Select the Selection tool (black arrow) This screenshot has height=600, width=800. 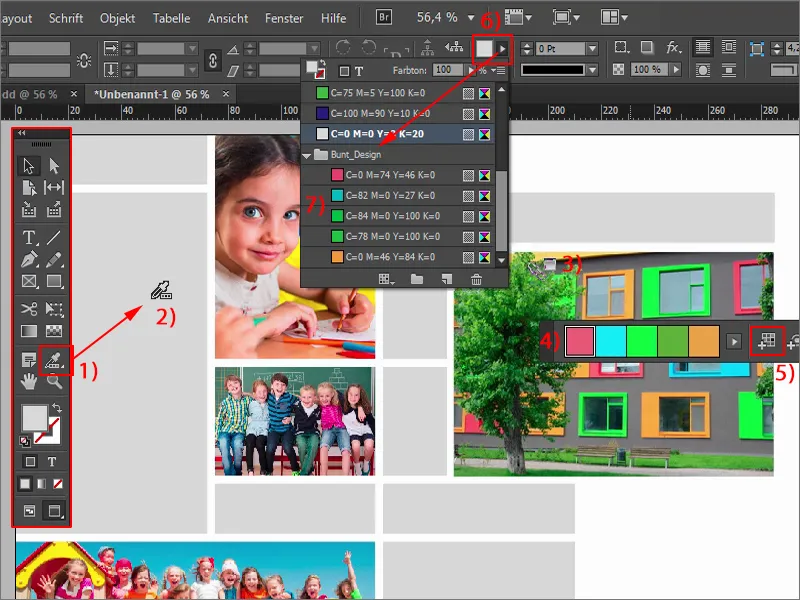click(x=29, y=166)
